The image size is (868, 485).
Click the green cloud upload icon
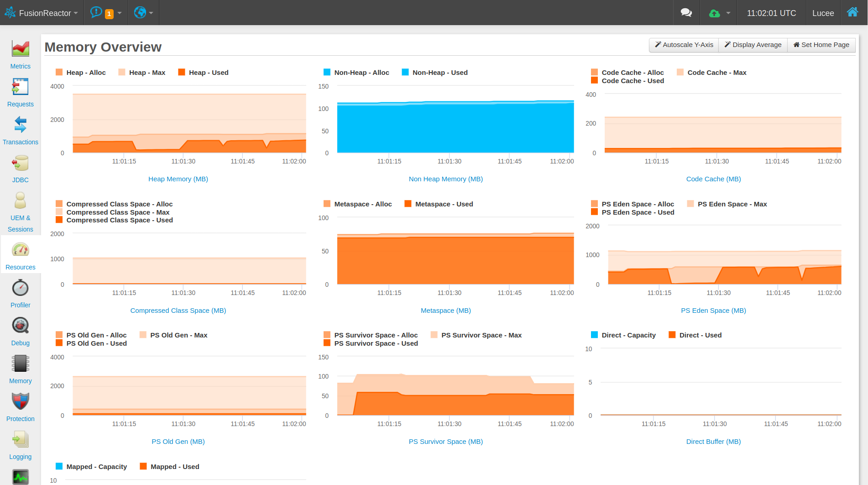pyautogui.click(x=714, y=13)
